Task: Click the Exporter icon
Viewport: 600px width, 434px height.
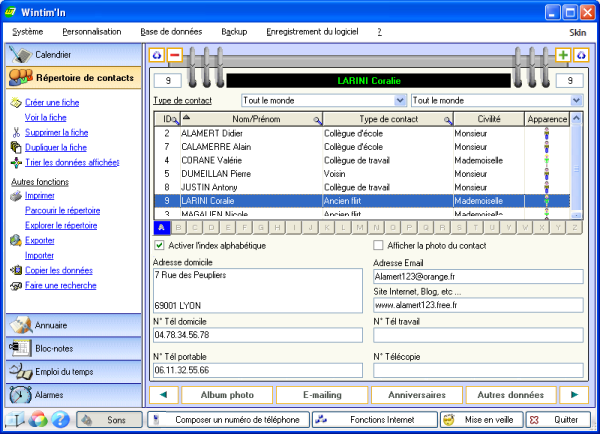Action: coord(16,240)
